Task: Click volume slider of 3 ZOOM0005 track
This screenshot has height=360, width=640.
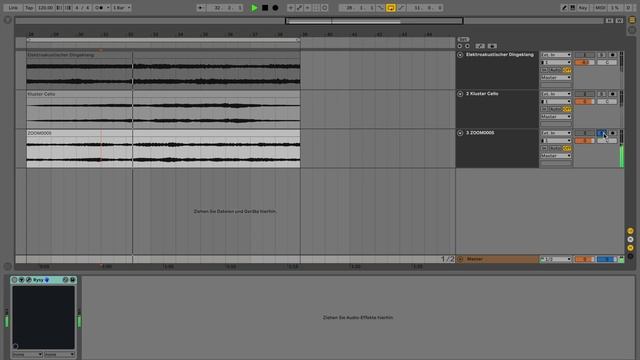Action: 584,141
